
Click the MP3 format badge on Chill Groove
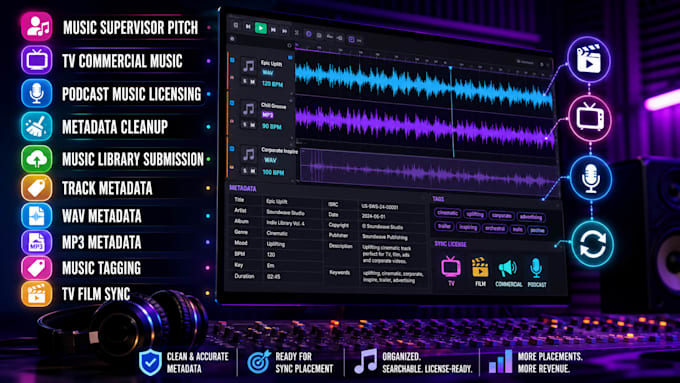click(268, 115)
